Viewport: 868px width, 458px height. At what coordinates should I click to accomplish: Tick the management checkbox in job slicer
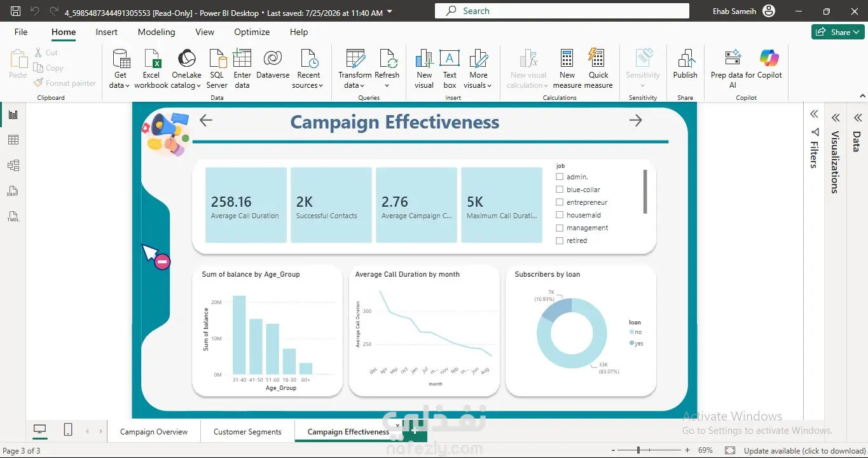560,228
